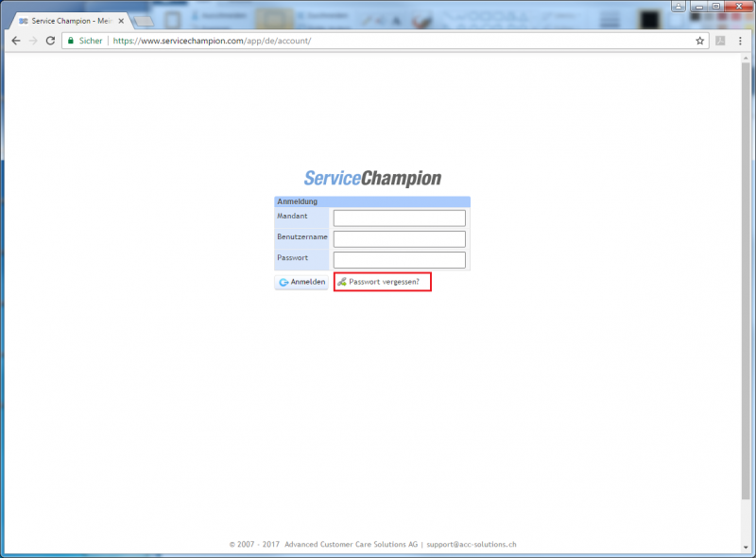Click the Benutzername label
Screen dimensions: 756x558
point(302,237)
